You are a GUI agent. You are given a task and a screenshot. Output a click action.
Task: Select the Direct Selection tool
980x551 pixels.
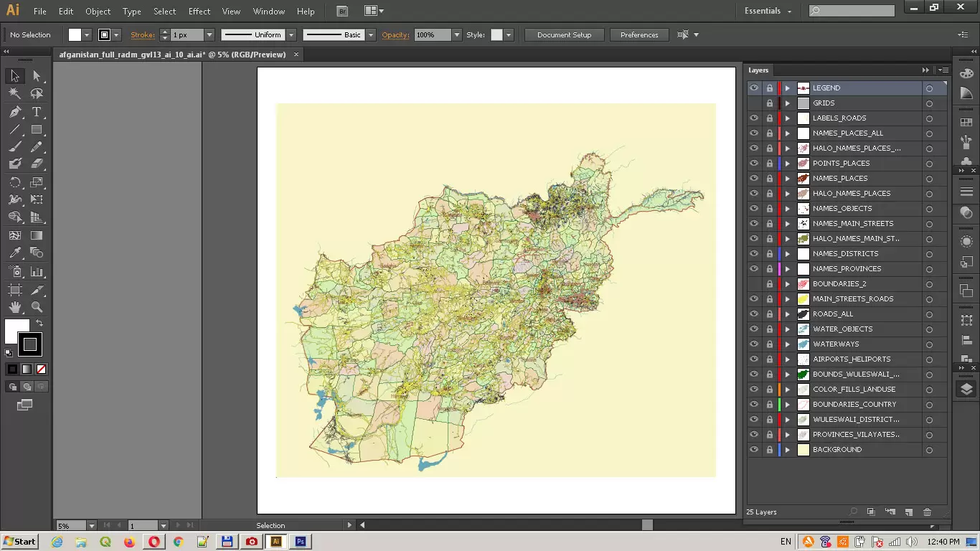tap(37, 76)
